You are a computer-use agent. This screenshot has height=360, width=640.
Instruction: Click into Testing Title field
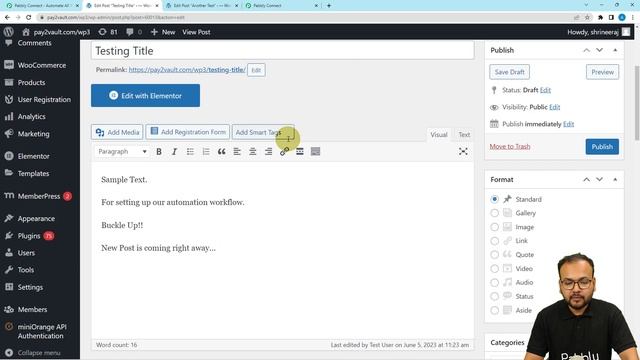(282, 51)
